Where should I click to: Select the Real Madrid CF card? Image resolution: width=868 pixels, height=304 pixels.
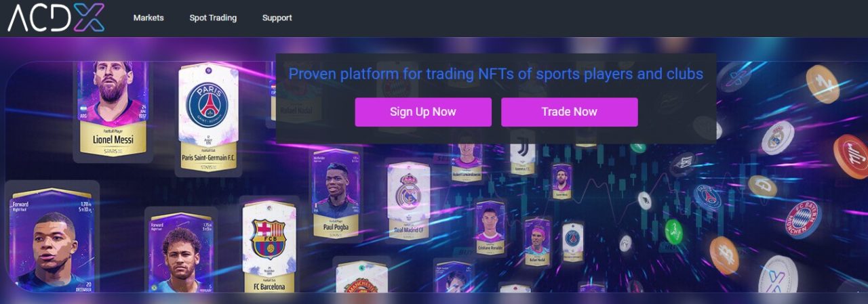coord(409,202)
